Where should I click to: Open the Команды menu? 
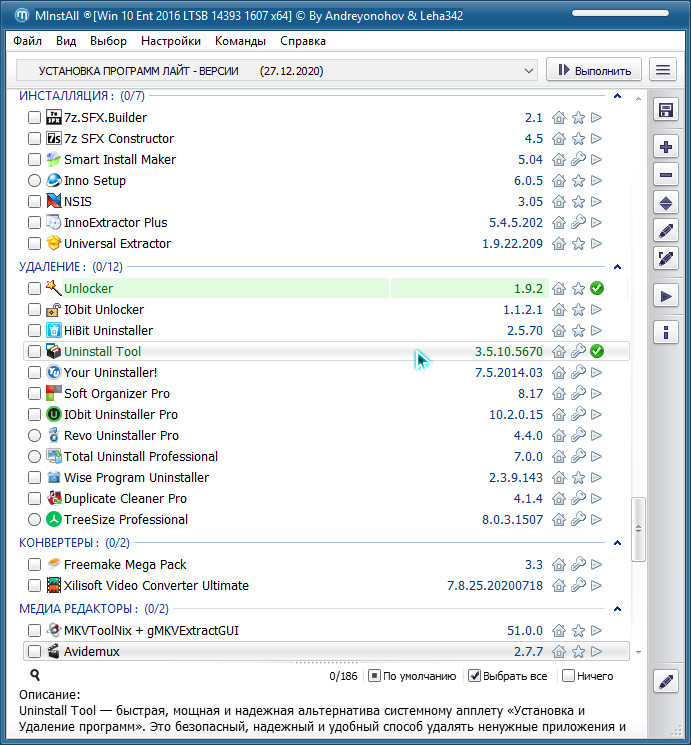point(240,41)
